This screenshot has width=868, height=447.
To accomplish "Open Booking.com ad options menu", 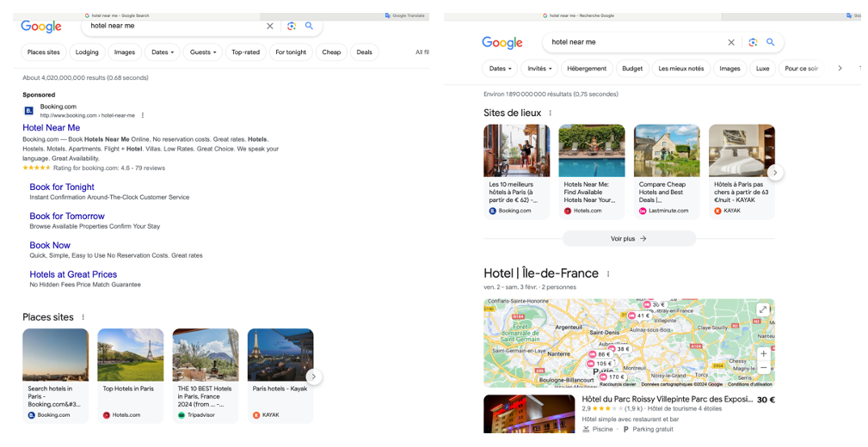I will click(x=143, y=116).
